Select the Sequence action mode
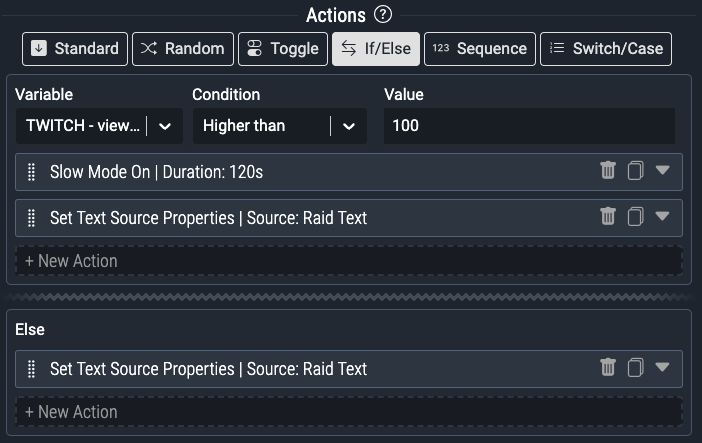The image size is (702, 443). [479, 48]
